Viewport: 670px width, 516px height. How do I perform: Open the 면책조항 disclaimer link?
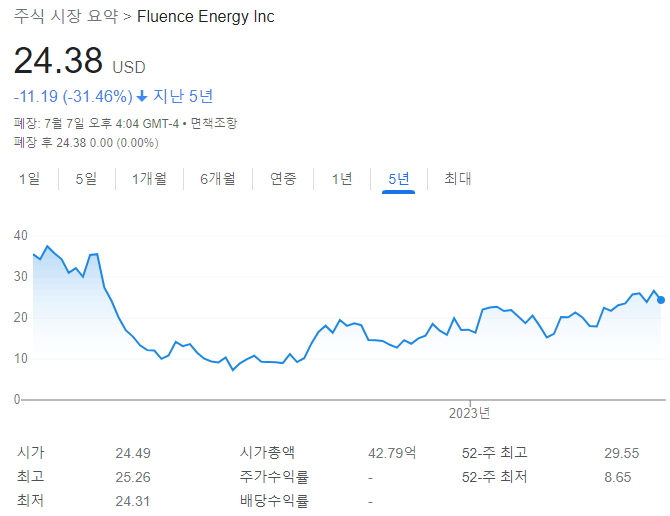pyautogui.click(x=214, y=123)
